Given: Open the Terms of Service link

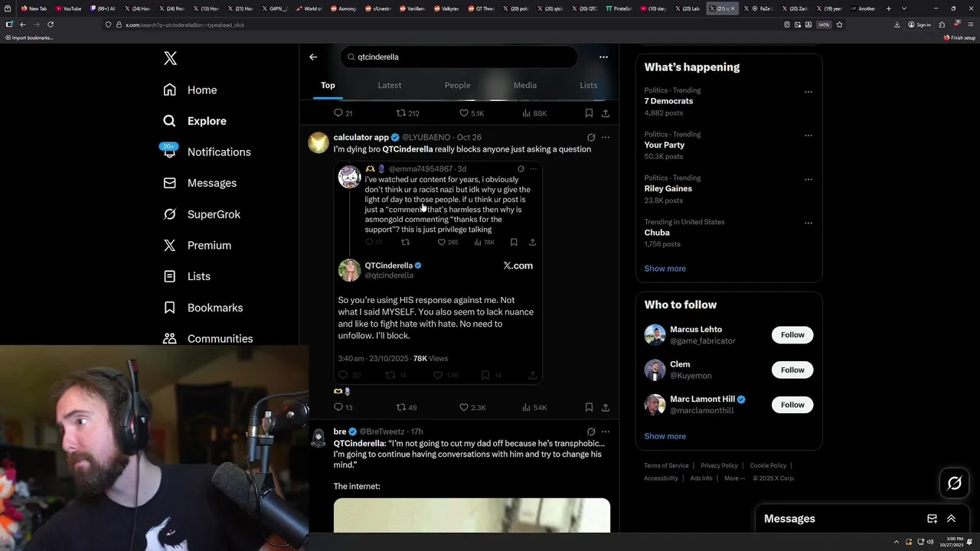Looking at the screenshot, I should (666, 465).
